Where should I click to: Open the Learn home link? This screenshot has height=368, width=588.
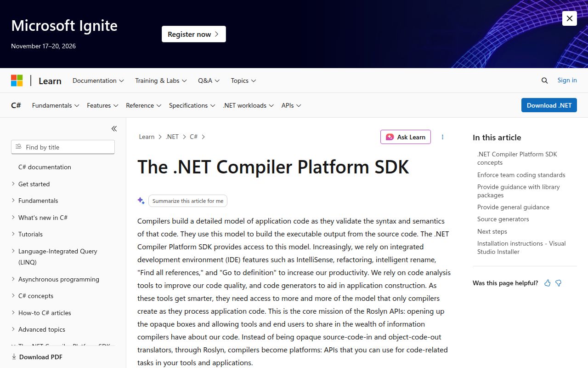pyautogui.click(x=50, y=81)
